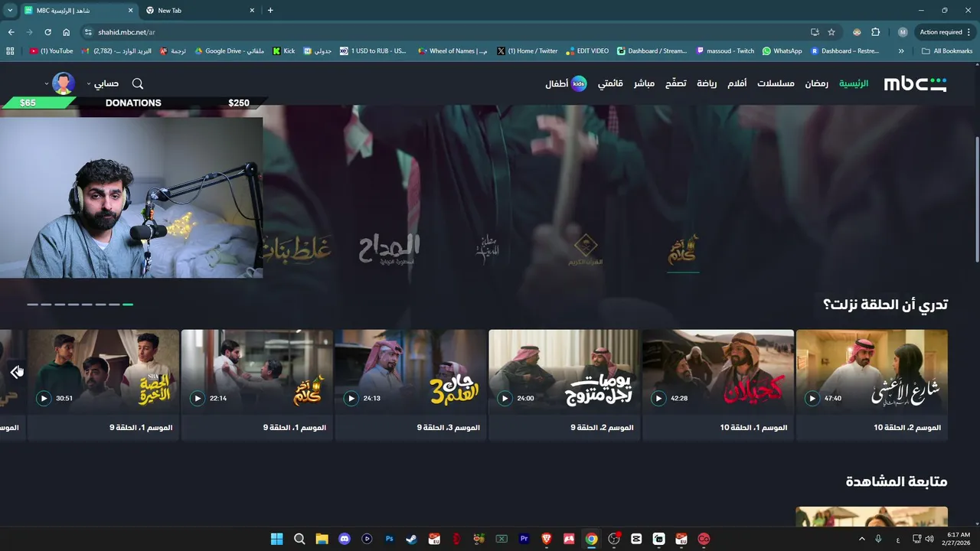This screenshot has width=980, height=551.
Task: Bookmark this page with the star icon
Action: pos(831,32)
